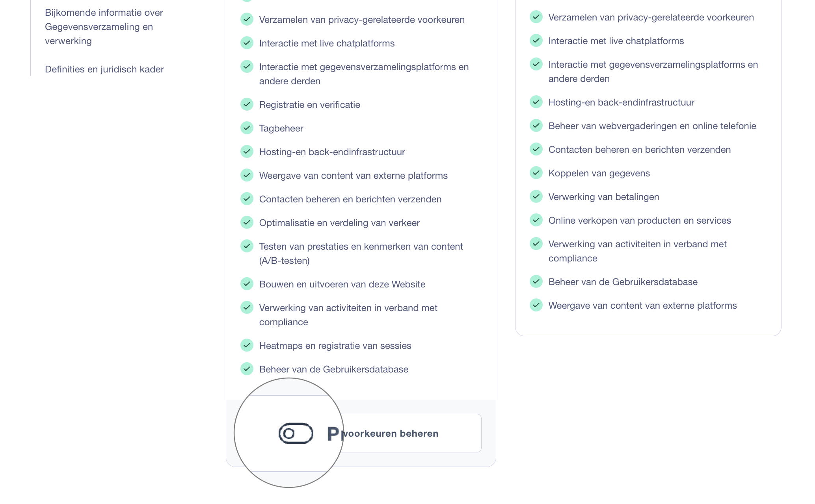815x504 pixels.
Task: Click the check icon for Verwerking van betalingen
Action: 536,196
